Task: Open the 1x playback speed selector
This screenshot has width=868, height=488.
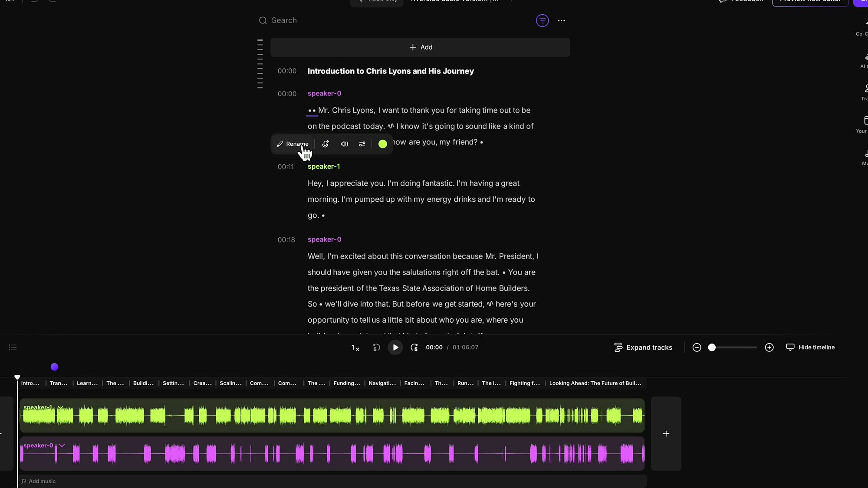Action: (x=355, y=347)
